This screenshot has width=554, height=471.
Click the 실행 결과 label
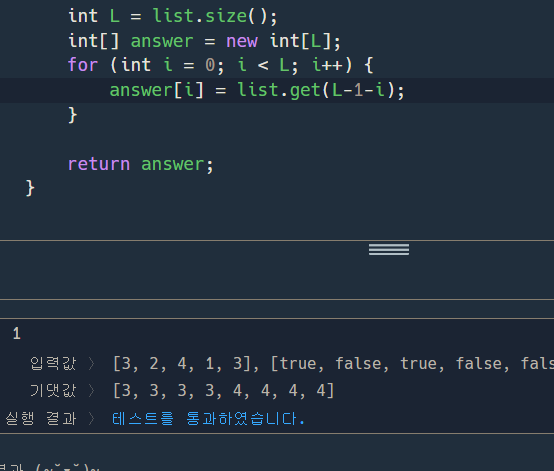tap(41, 419)
